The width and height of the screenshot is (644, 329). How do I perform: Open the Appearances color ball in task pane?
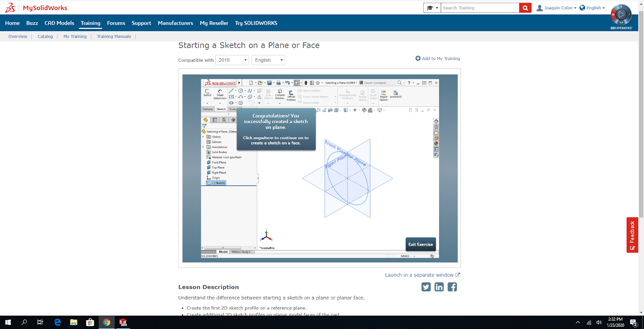[436, 143]
